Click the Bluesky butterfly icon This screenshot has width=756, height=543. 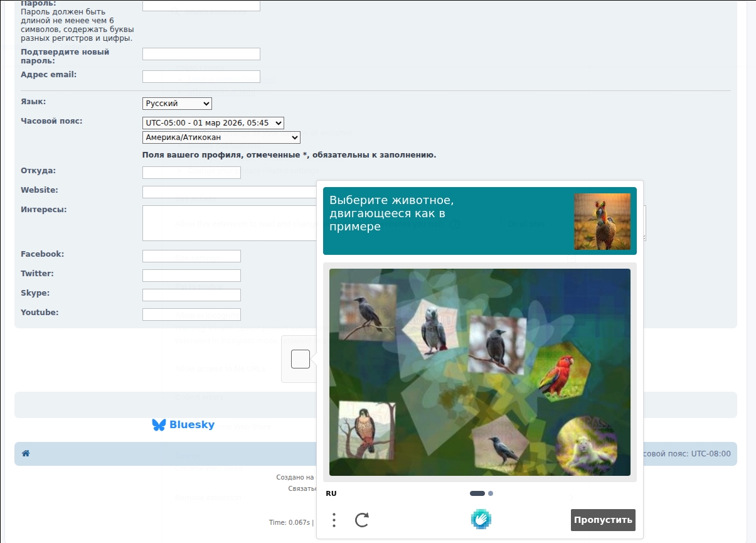point(159,425)
